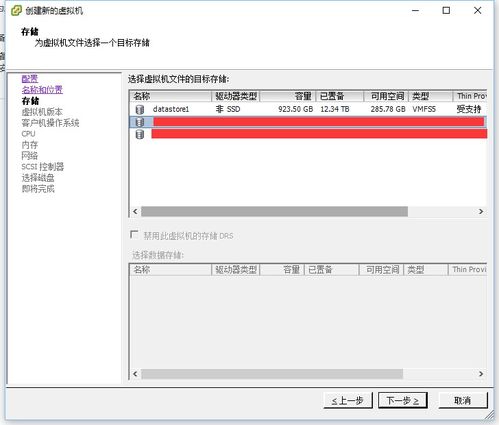Sort by 驱动器类型 column in upper table
Screen dimensions: 499x425
(x=236, y=96)
